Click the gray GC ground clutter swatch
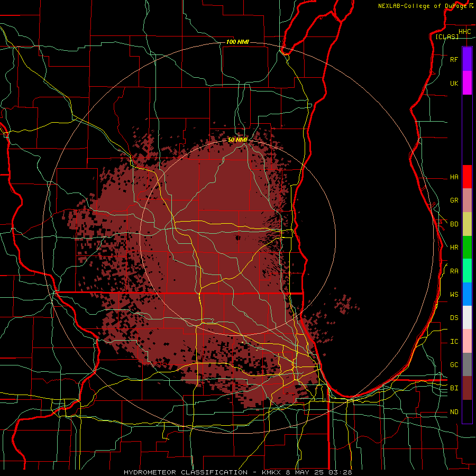 pyautogui.click(x=467, y=364)
